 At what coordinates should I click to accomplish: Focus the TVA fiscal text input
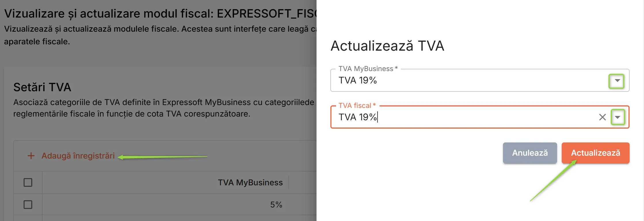click(460, 117)
